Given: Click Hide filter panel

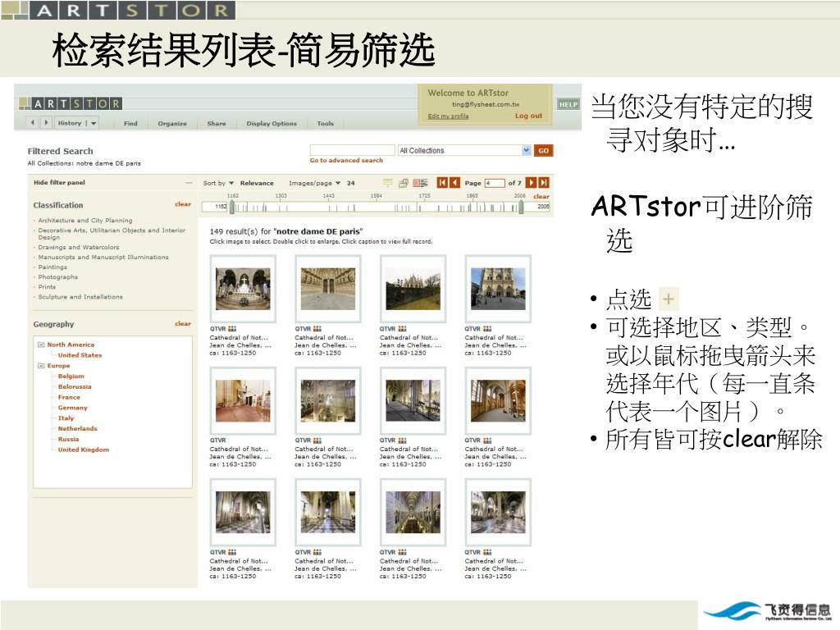Looking at the screenshot, I should [59, 183].
